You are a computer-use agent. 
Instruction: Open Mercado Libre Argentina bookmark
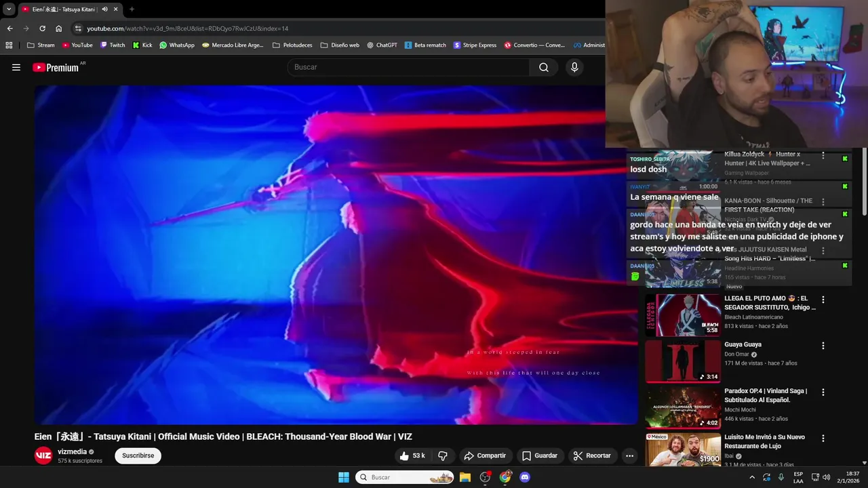point(233,45)
